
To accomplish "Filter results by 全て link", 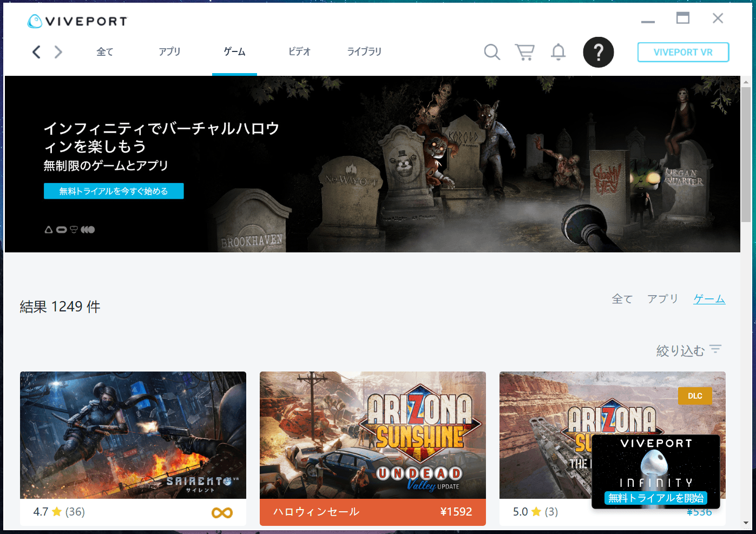I will [x=622, y=299].
